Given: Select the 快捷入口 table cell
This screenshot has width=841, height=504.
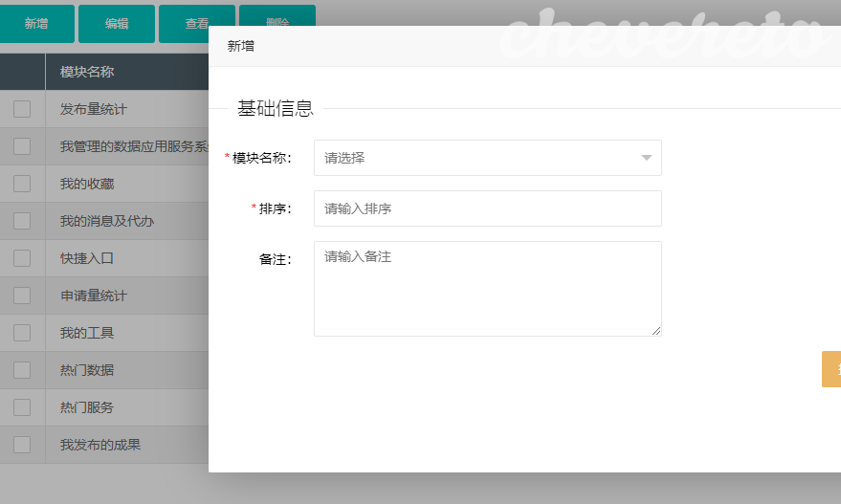Looking at the screenshot, I should (x=127, y=258).
